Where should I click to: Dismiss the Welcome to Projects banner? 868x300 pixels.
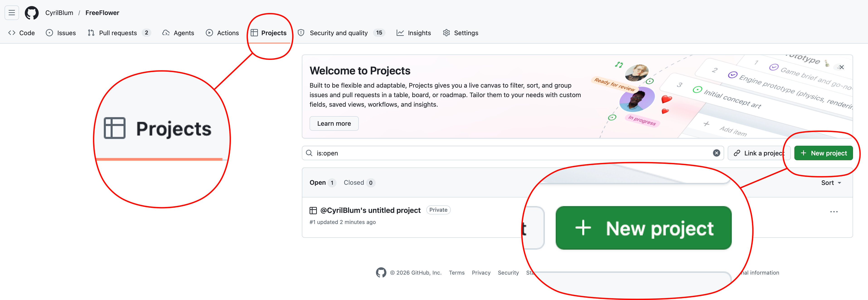pyautogui.click(x=841, y=67)
